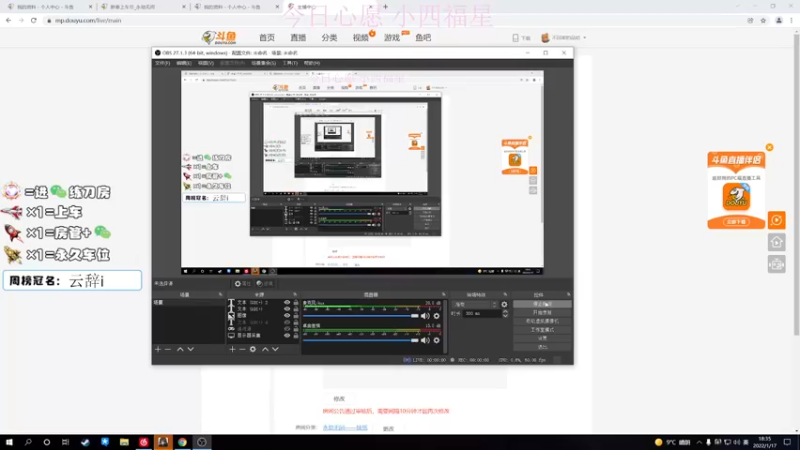Viewport: 800px width, 450px height.
Task: Pop out the controls dock panel
Action: coord(568,294)
